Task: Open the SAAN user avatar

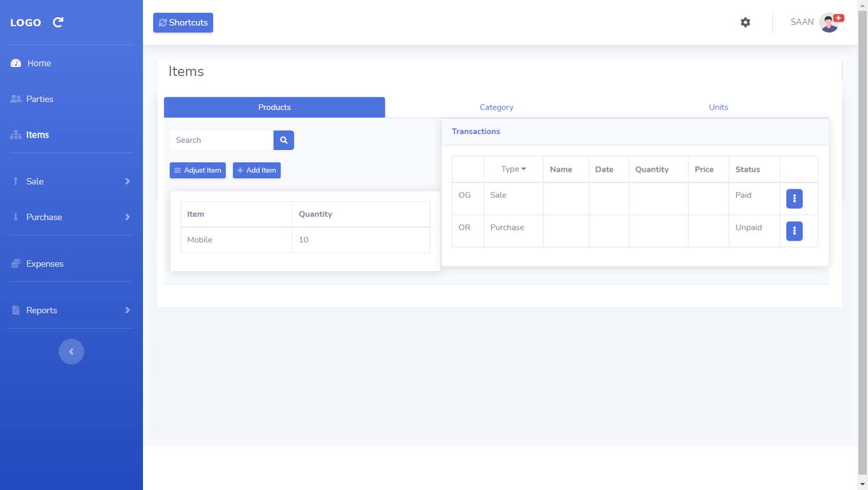Action: tap(829, 22)
